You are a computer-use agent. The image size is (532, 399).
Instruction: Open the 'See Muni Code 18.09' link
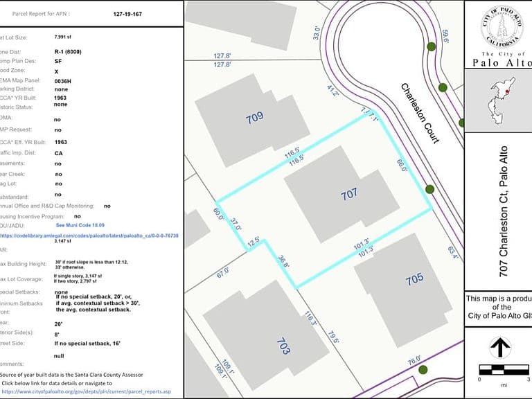click(80, 225)
